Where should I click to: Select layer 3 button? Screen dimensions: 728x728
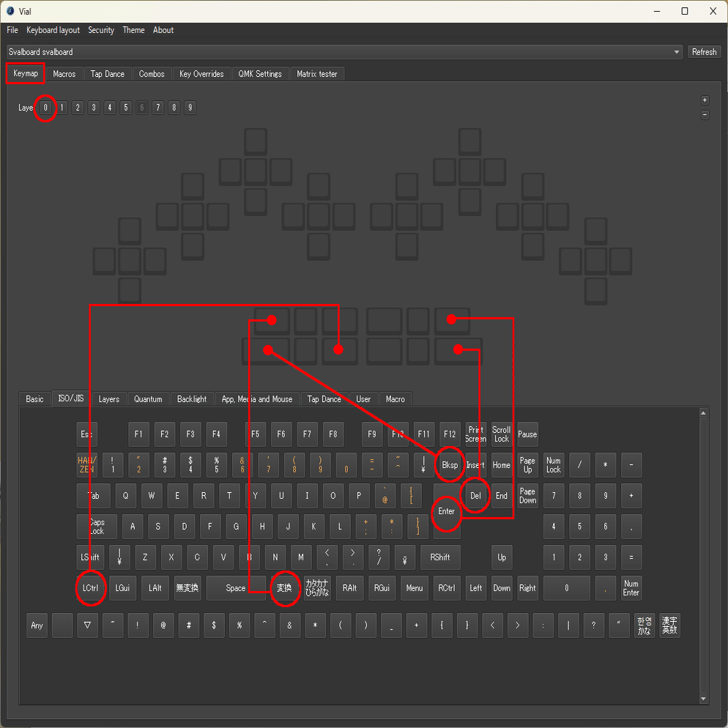(94, 108)
